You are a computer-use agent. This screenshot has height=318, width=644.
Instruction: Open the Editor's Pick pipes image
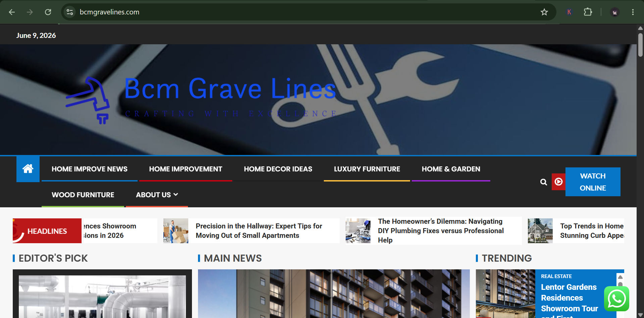click(x=102, y=297)
